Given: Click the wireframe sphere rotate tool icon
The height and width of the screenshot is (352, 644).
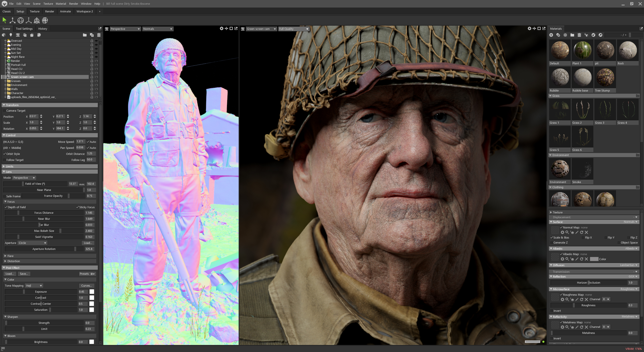Looking at the screenshot, I should [20, 20].
